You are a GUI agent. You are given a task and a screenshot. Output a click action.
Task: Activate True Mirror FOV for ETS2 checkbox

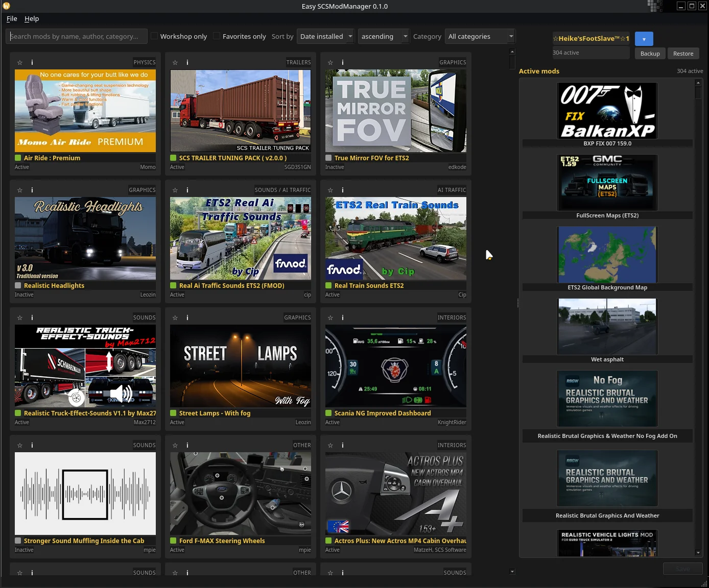point(328,158)
